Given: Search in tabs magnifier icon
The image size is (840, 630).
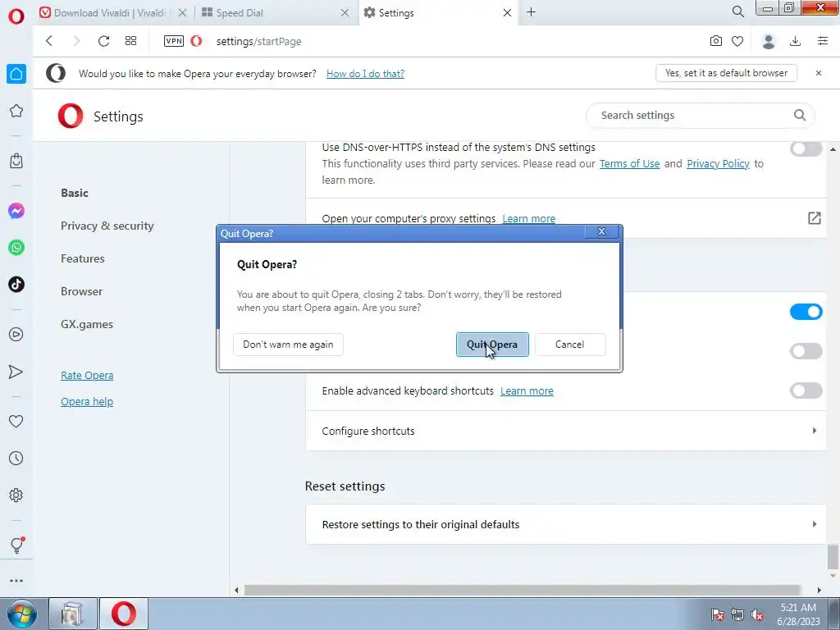Looking at the screenshot, I should [x=737, y=11].
